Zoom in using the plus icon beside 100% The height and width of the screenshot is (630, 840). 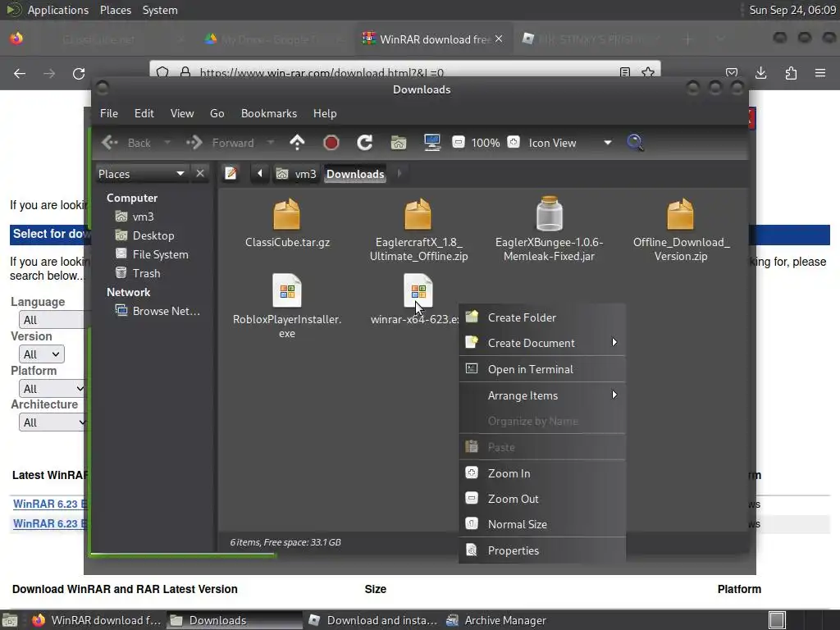(514, 142)
